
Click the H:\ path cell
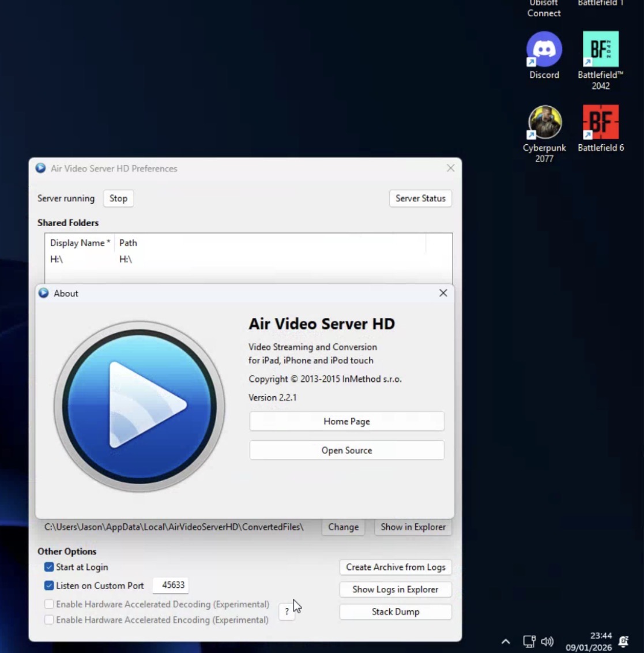pyautogui.click(x=125, y=260)
